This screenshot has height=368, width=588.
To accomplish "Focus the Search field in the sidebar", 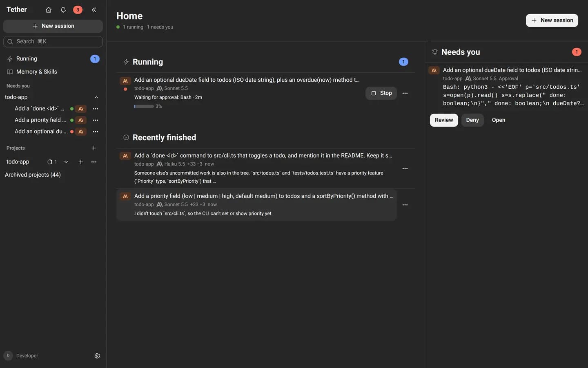I will click(53, 42).
